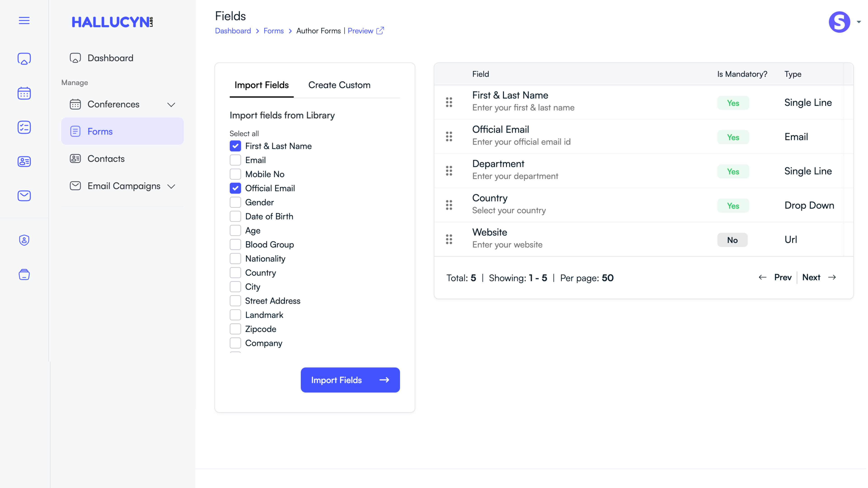Screen dimensions: 868x488
Task: Select the checklist icon for forms
Action: click(24, 127)
